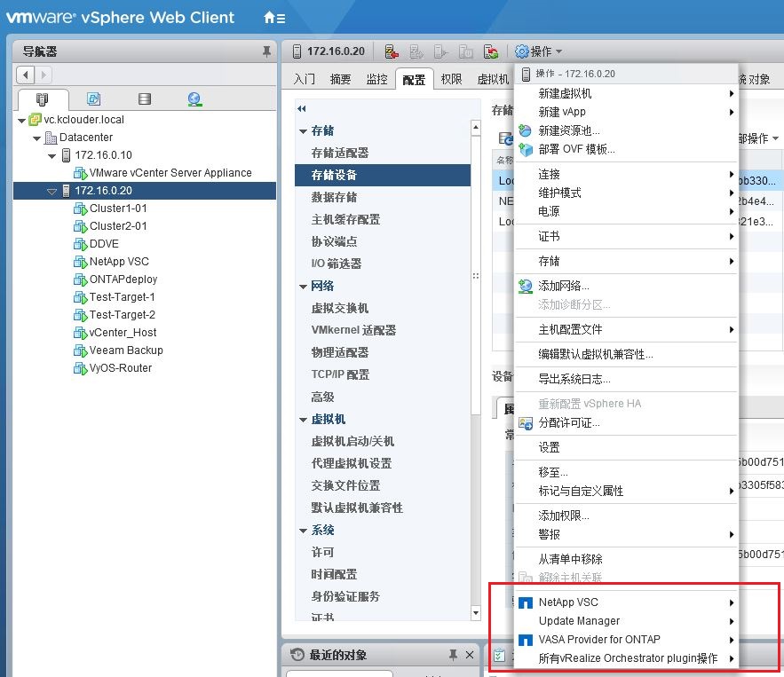
Task: Click 添加权限 menu item
Action: (x=627, y=516)
